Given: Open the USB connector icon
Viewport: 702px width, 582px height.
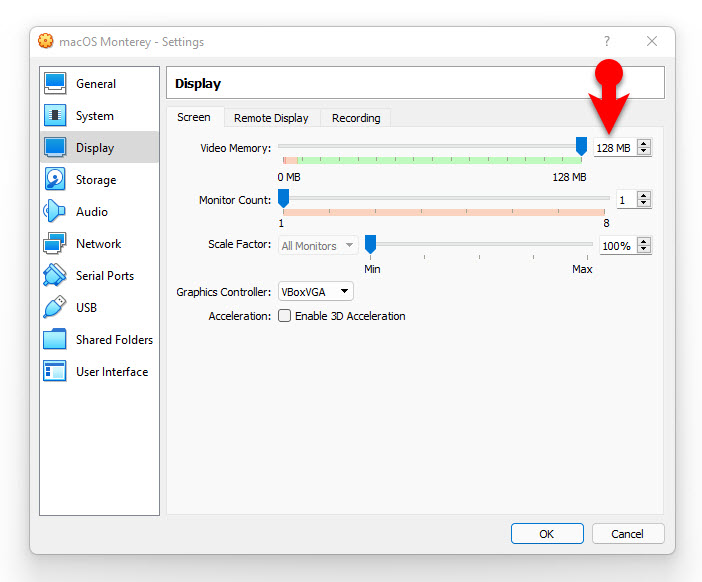Looking at the screenshot, I should [55, 307].
